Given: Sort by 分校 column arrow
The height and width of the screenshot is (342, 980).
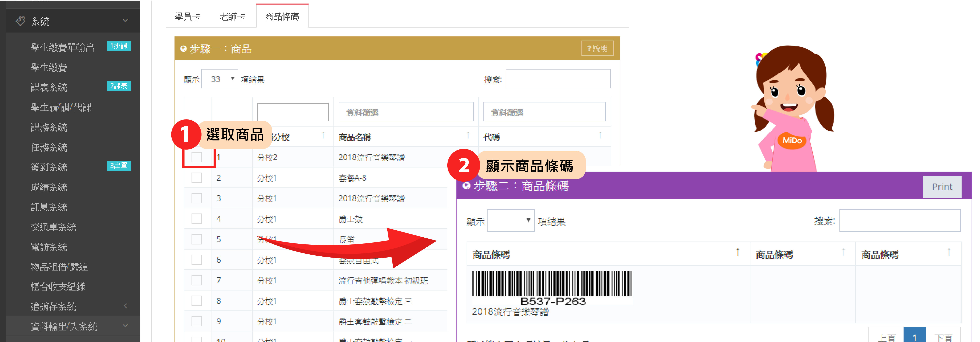Looking at the screenshot, I should tap(323, 135).
